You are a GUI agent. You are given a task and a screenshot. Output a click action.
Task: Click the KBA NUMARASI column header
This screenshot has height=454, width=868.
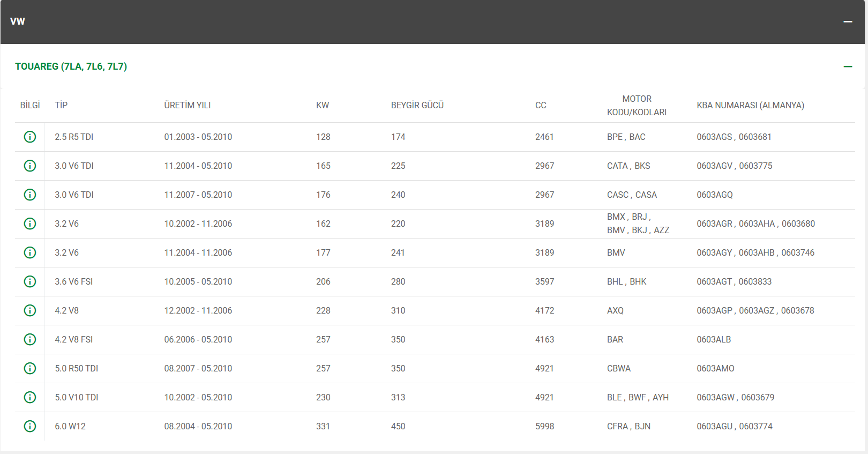coord(750,105)
